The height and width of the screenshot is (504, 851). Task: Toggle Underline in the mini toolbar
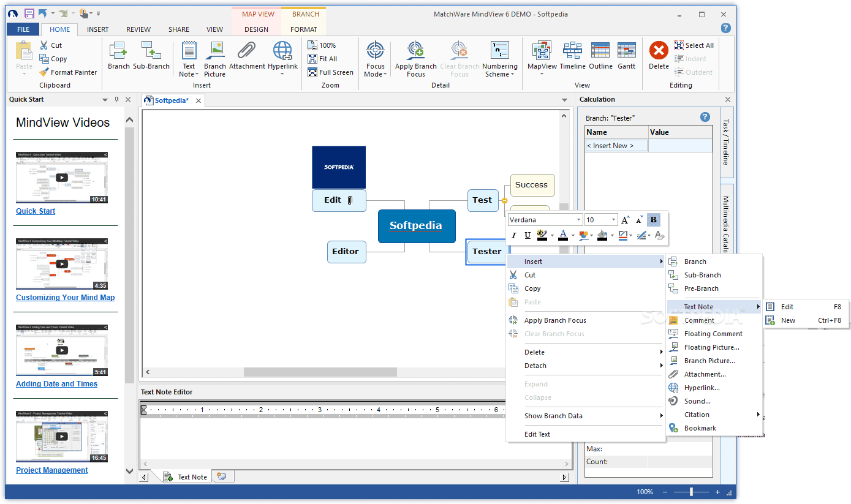[x=528, y=235]
